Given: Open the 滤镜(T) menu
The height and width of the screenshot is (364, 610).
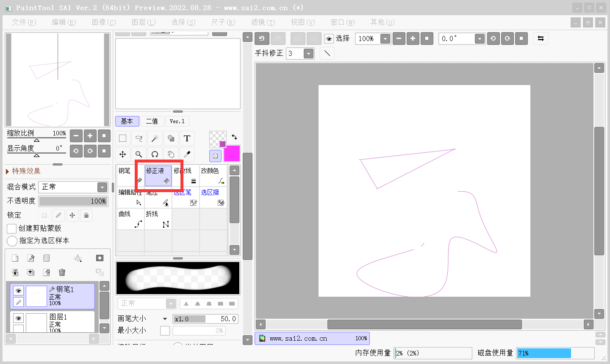Looking at the screenshot, I should click(x=263, y=22).
